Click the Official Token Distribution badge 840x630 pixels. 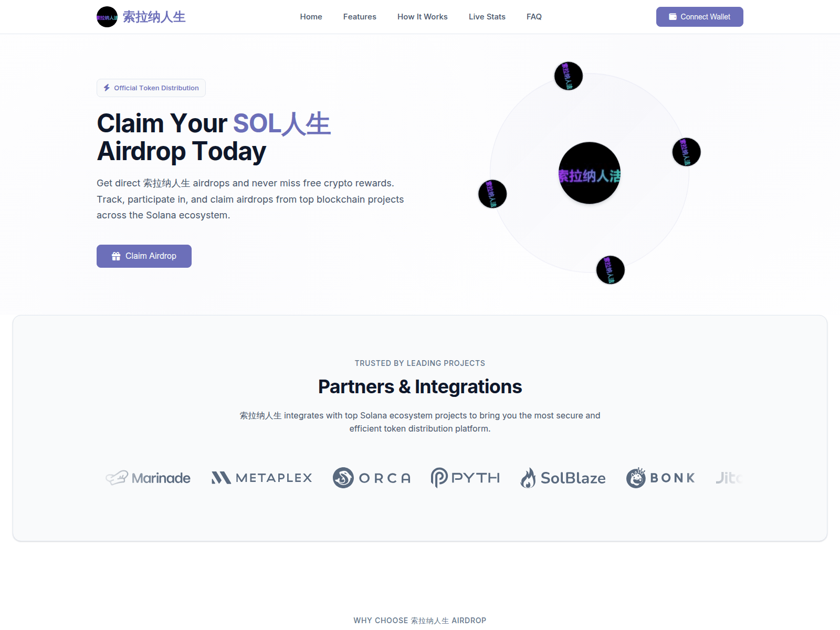[x=151, y=88]
